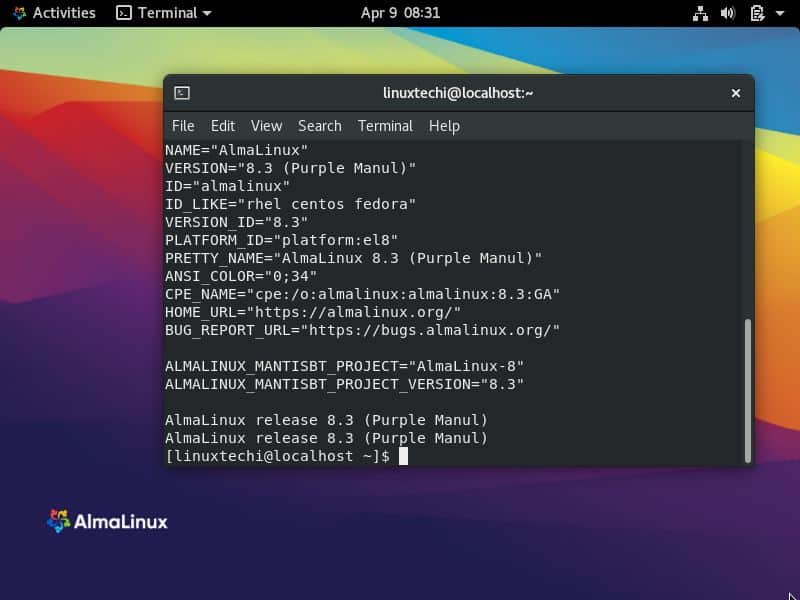Open the Help menu of the terminal
The image size is (800, 600).
444,126
